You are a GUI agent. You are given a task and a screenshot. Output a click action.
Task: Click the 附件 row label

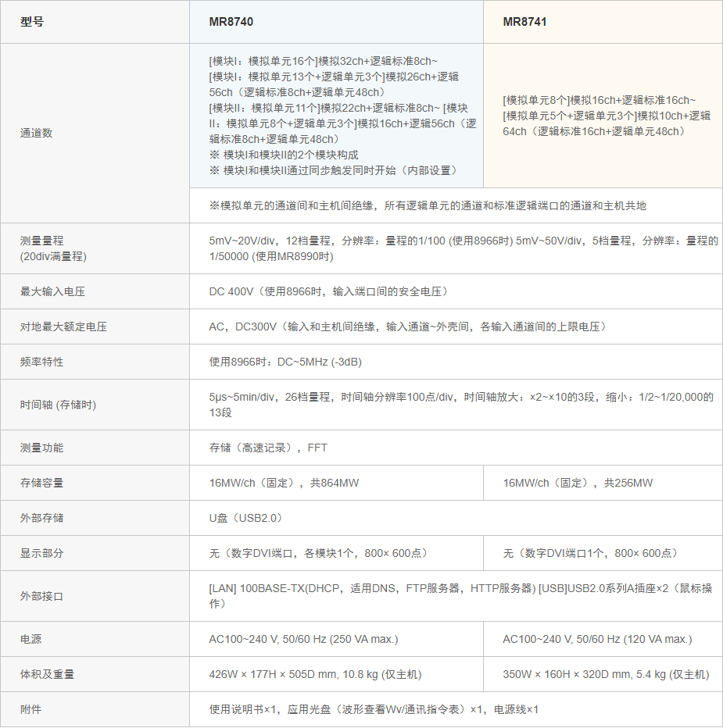click(x=30, y=709)
